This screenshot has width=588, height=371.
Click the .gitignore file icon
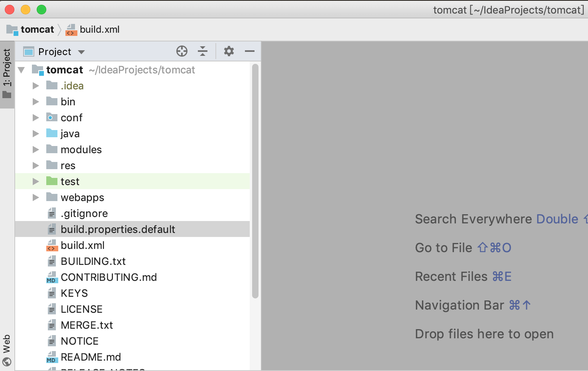[x=52, y=213]
